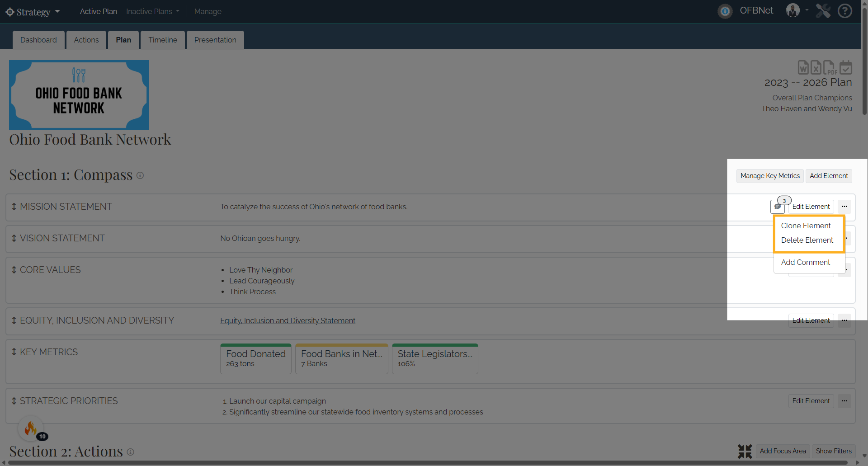Open the State Legislators... metric card

435,359
